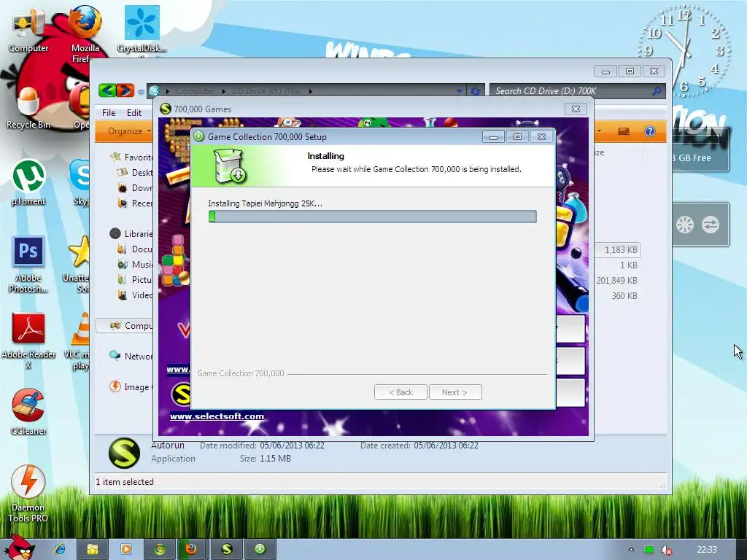Open the www.selectsoft.com link
The height and width of the screenshot is (560, 747).
coord(217,416)
